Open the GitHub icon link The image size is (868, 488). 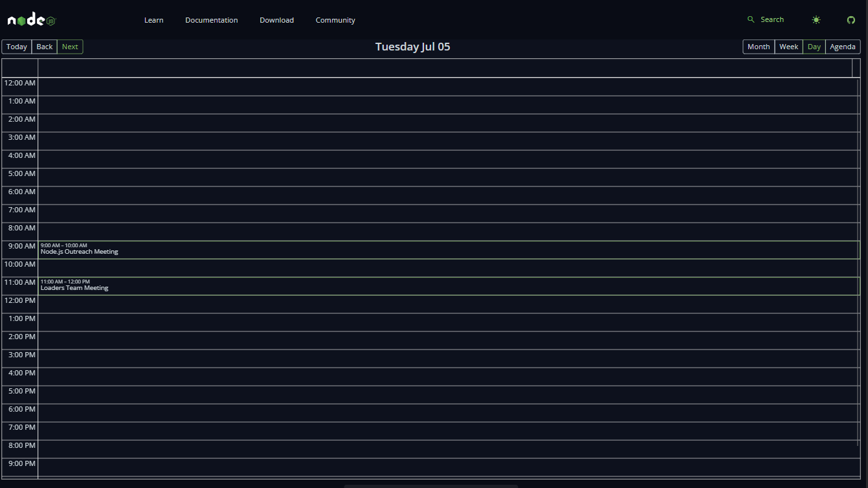click(851, 20)
